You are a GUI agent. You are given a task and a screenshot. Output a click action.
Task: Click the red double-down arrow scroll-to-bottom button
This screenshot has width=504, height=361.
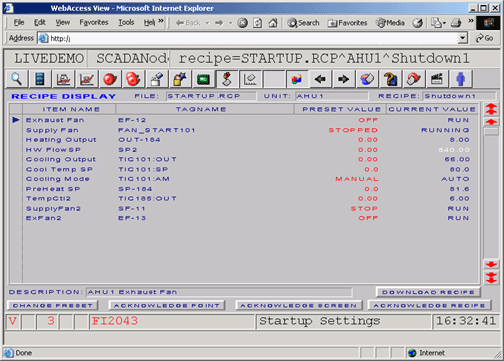[x=491, y=277]
